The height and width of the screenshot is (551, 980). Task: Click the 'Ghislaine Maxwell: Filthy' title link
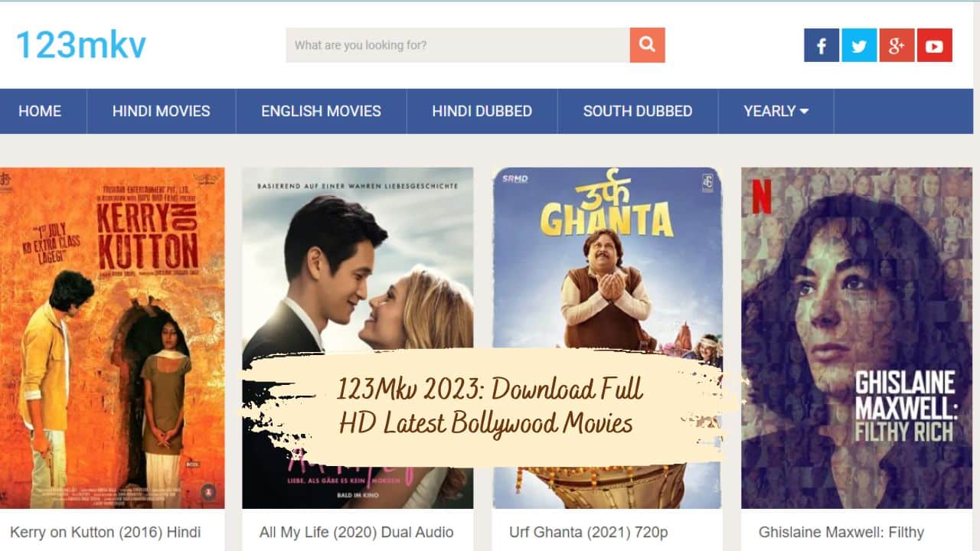click(841, 532)
